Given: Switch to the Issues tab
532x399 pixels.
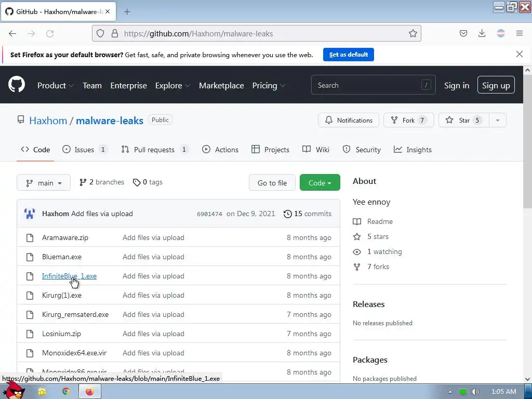Looking at the screenshot, I should pyautogui.click(x=85, y=150).
